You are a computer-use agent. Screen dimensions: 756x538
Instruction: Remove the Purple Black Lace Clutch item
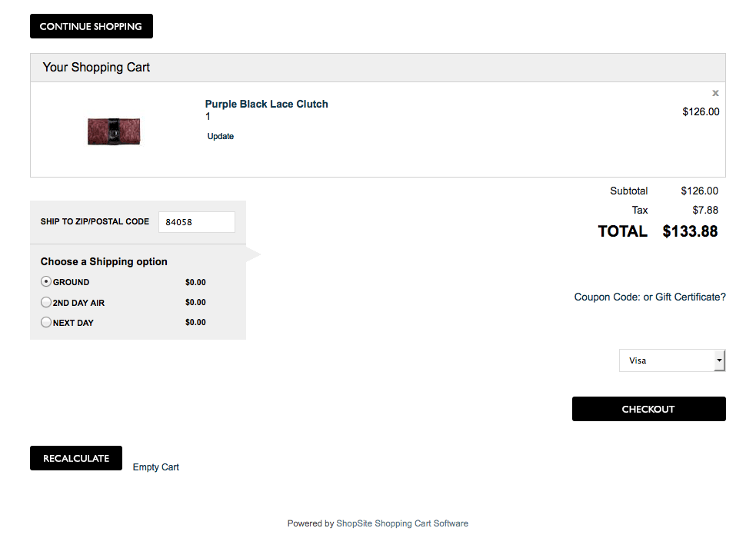click(x=715, y=93)
